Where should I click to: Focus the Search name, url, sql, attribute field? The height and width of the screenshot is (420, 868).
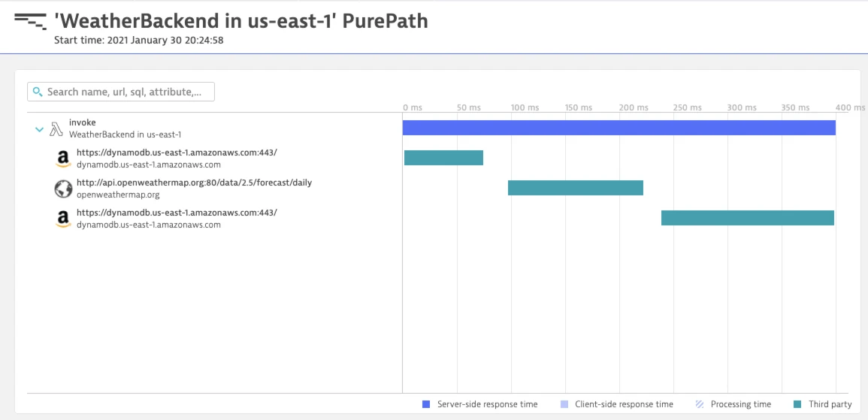tap(121, 92)
